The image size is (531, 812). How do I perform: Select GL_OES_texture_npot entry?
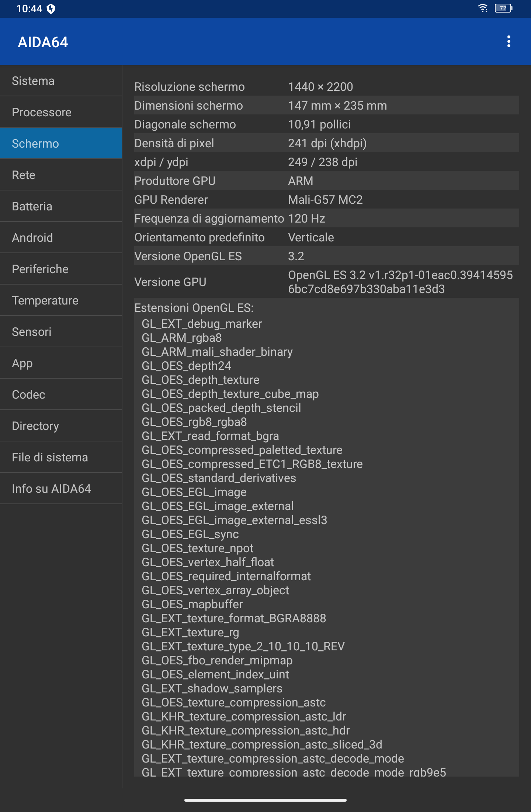click(x=198, y=548)
